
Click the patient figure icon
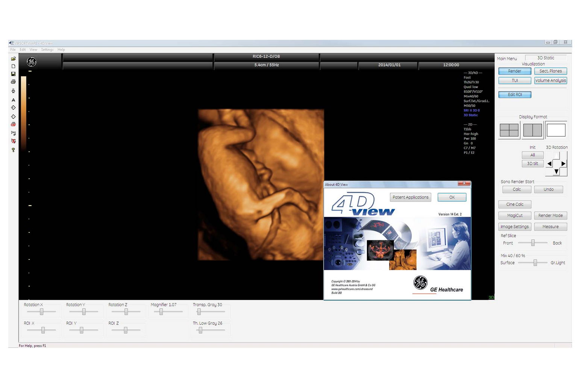[x=13, y=91]
